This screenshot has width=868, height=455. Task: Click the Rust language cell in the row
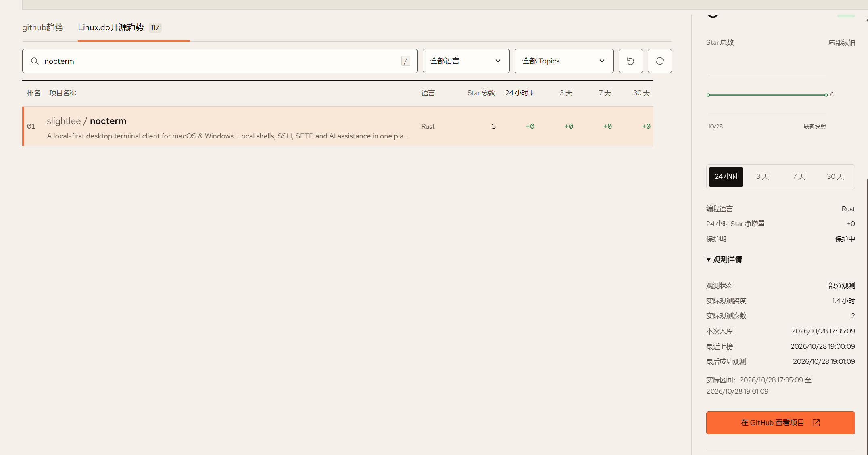pos(428,126)
